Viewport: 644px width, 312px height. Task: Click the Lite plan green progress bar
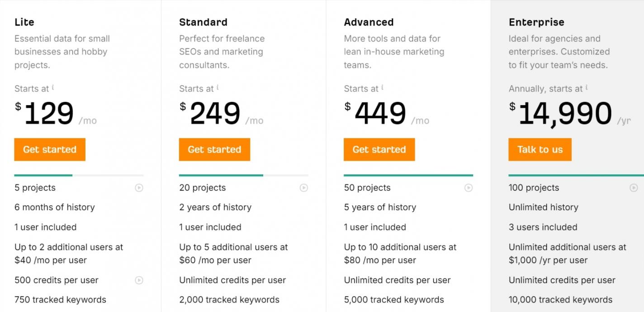pyautogui.click(x=43, y=175)
